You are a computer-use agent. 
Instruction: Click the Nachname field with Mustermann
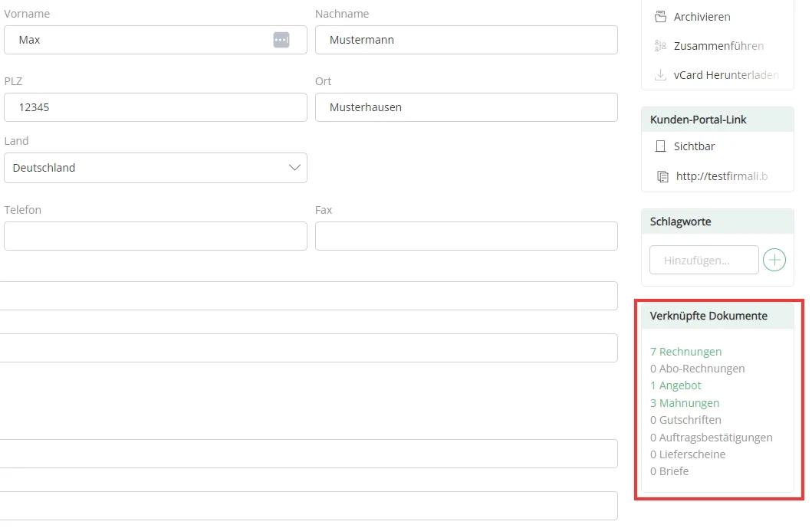click(x=466, y=40)
